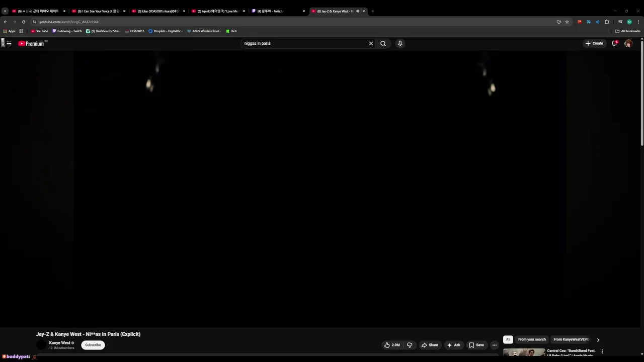This screenshot has width=644, height=362.
Task: Open the Kanye West channel name link
Action: pos(60,343)
